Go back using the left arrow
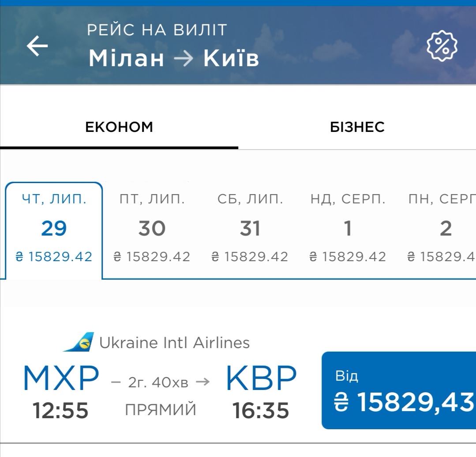 coord(37,46)
